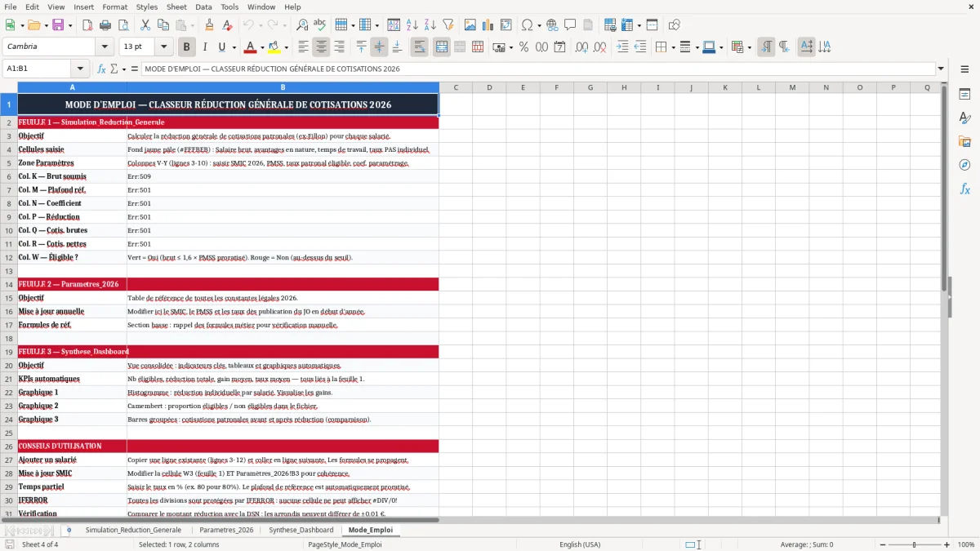Image resolution: width=980 pixels, height=551 pixels.
Task: Expand the font size dropdown
Action: pos(164,47)
